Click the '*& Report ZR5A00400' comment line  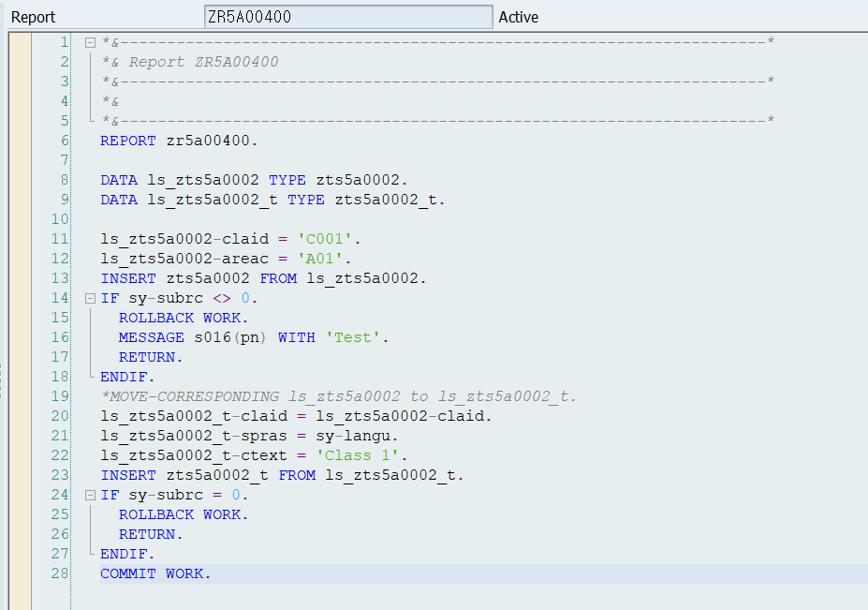pos(190,62)
